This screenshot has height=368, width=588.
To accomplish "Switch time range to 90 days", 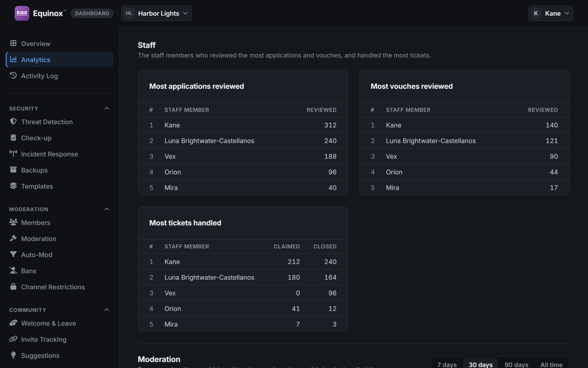I will coord(516,365).
